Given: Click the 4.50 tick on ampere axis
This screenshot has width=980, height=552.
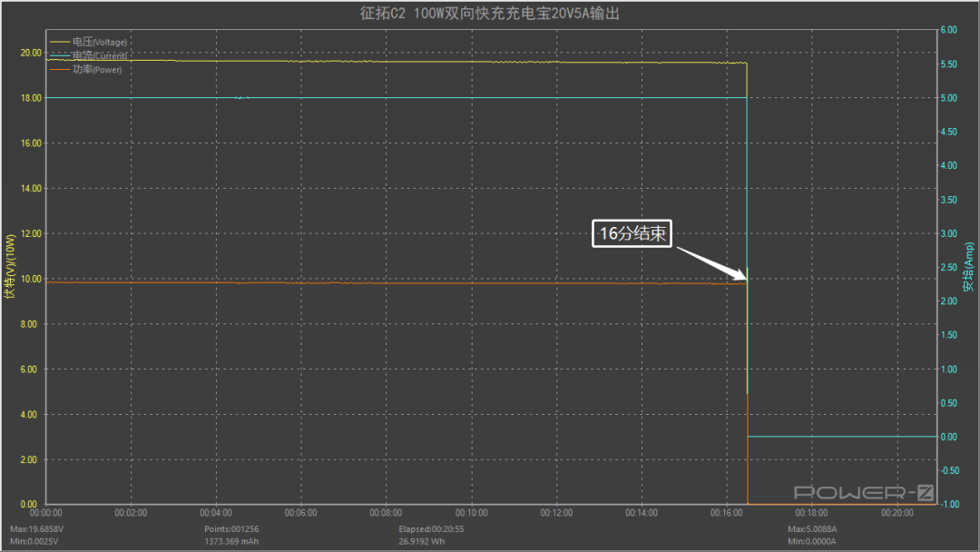Looking at the screenshot, I should pyautogui.click(x=949, y=132).
